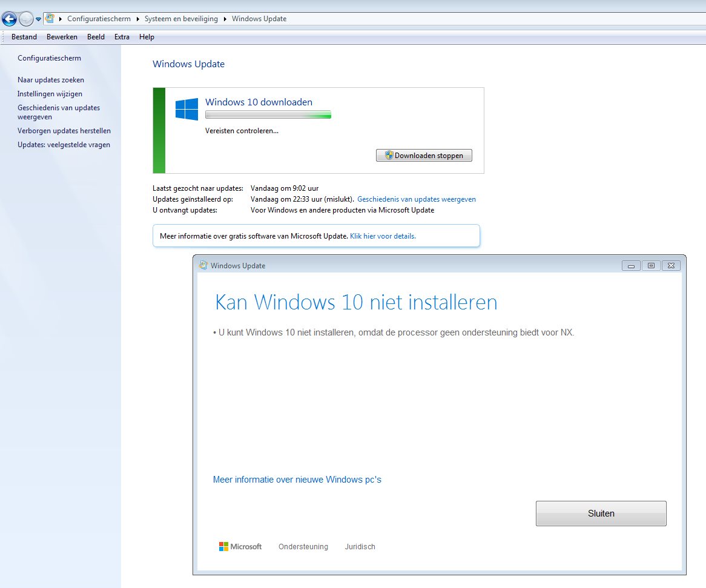Click the green download progress bar
706x588 pixels.
[268, 115]
